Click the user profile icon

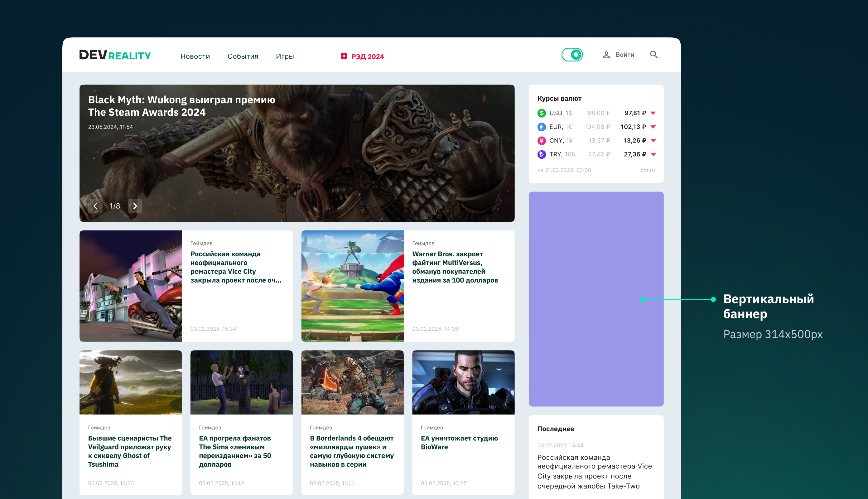tap(606, 55)
